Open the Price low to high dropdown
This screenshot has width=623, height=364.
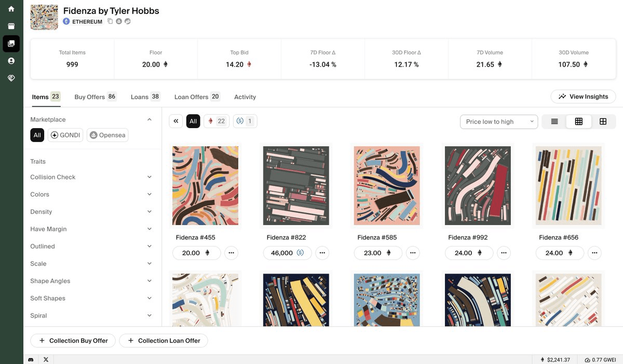(x=498, y=121)
